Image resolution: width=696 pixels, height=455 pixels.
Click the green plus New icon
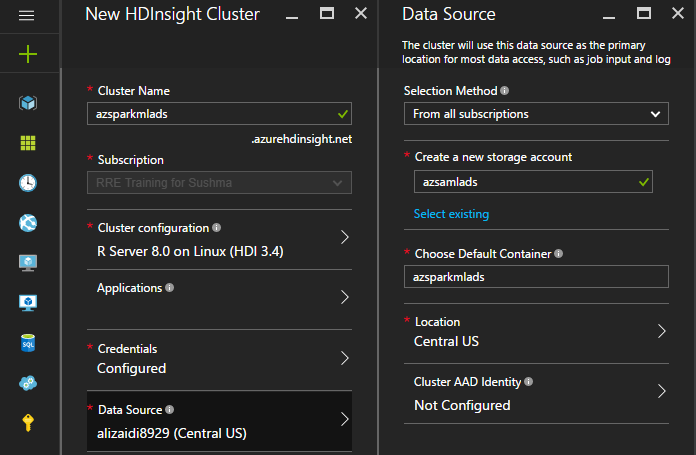[x=28, y=54]
